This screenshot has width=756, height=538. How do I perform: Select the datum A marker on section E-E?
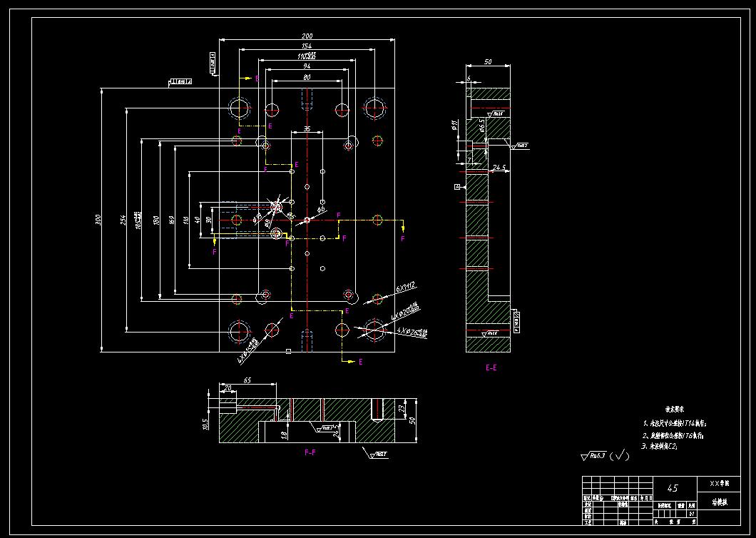click(457, 187)
